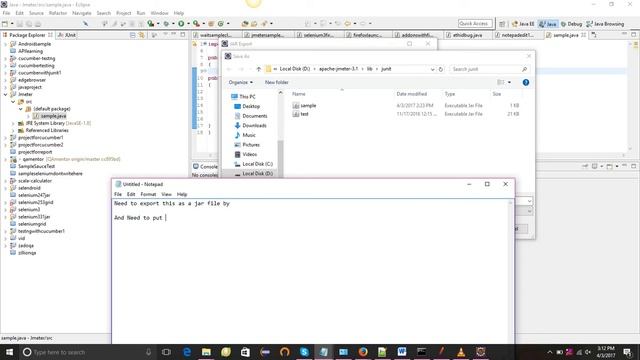Click the Console view tab
This screenshot has width=640, height=360.
pyautogui.click(x=206, y=167)
